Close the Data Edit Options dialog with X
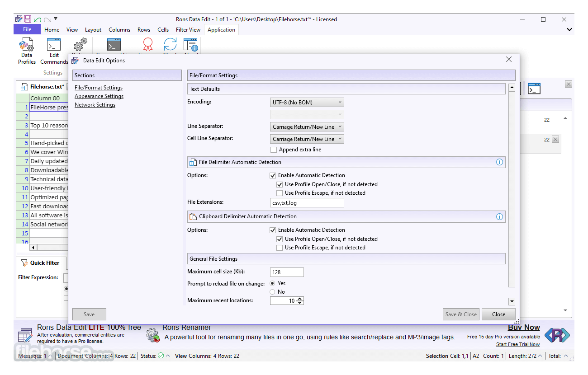Image resolution: width=588 pixels, height=375 pixels. tap(509, 60)
